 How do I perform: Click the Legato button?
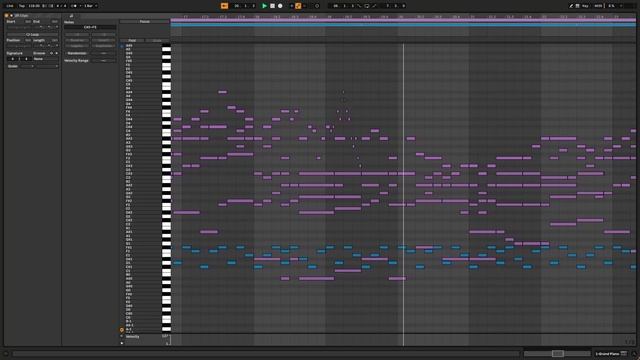[x=77, y=46]
